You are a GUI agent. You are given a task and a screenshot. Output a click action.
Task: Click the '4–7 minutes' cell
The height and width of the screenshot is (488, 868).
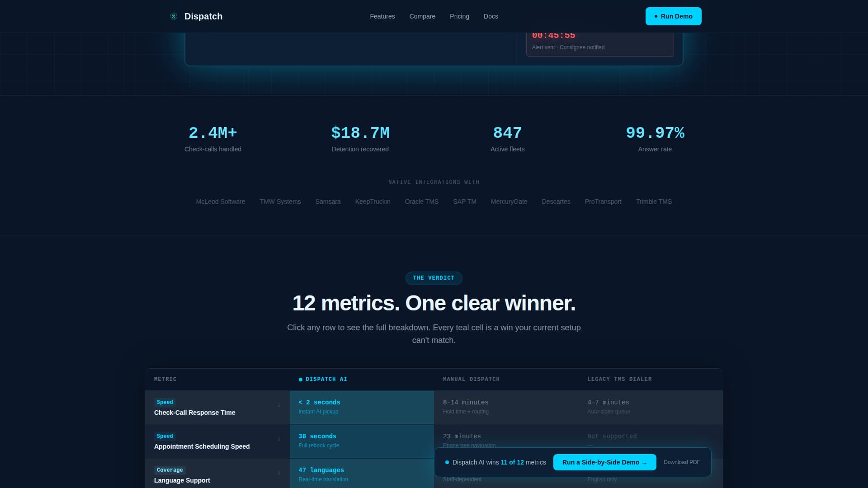click(651, 408)
